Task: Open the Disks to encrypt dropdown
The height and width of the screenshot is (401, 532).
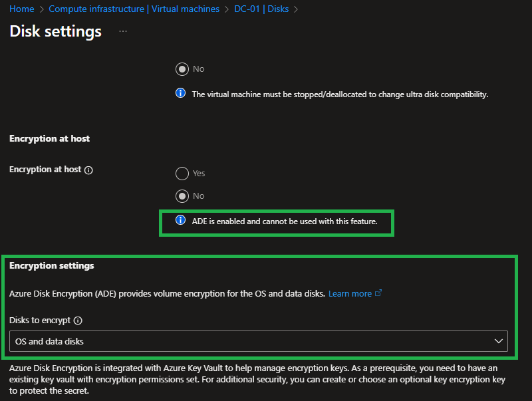Action: [258, 341]
